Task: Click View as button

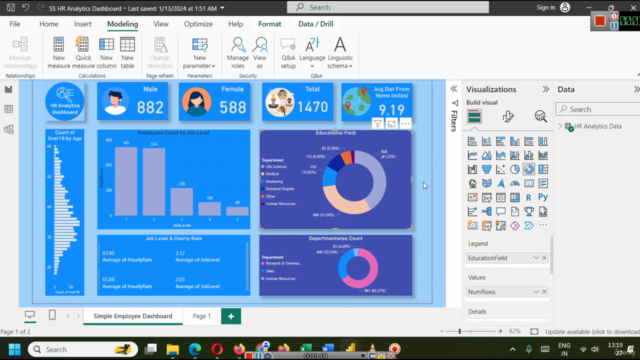Action: click(260, 53)
